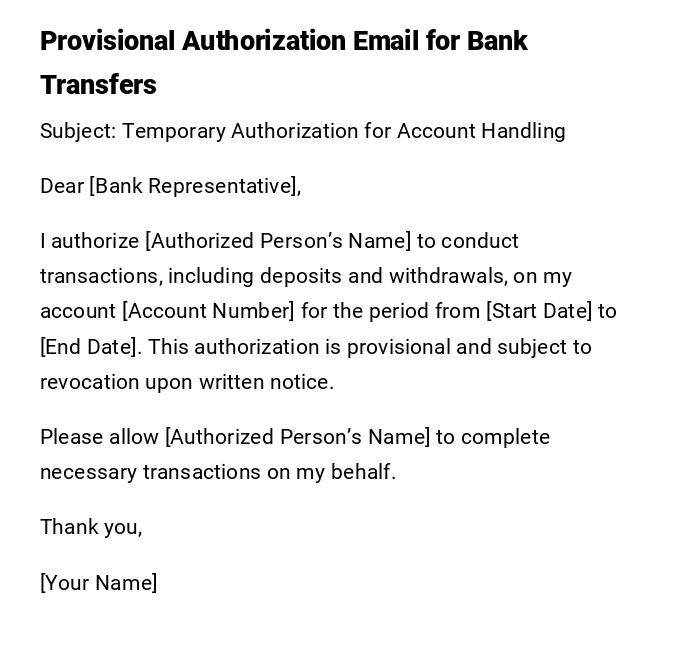Click the word "Dear" in the greeting
700x645 pixels.
62,186
